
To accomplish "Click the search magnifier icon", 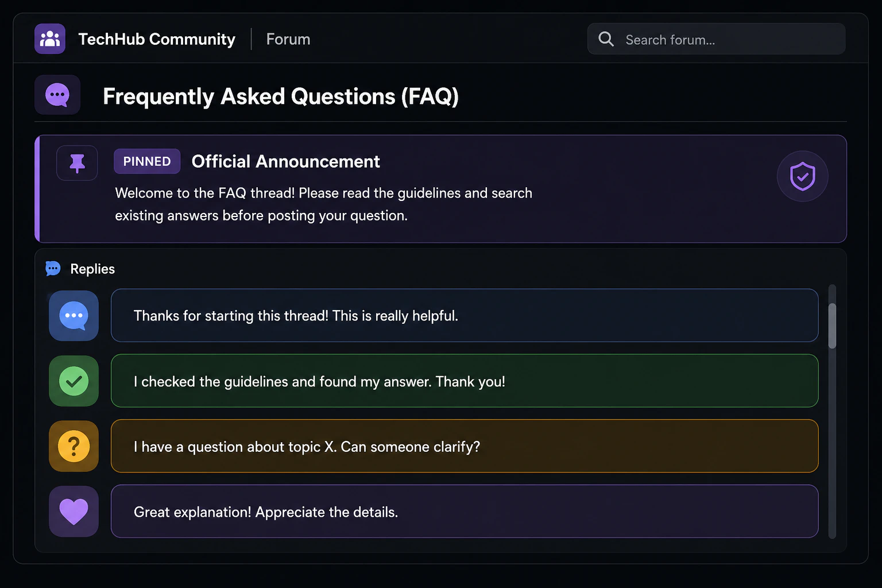I will (606, 39).
